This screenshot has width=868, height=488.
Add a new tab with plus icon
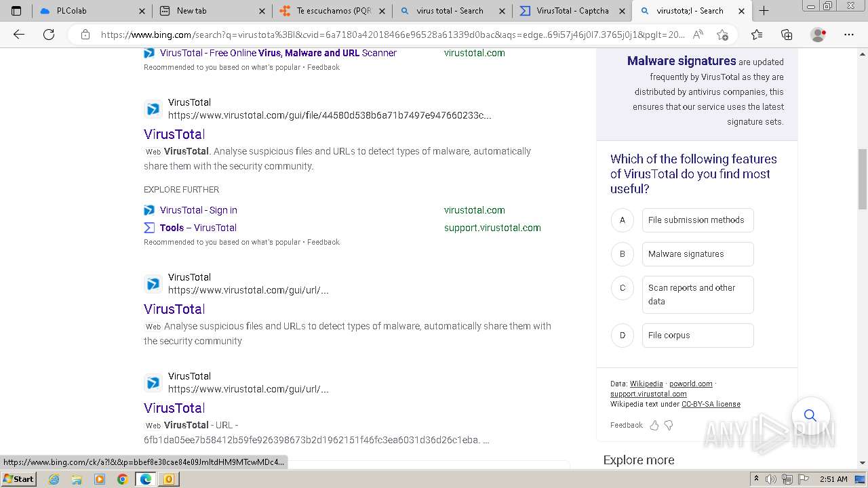[x=764, y=11]
